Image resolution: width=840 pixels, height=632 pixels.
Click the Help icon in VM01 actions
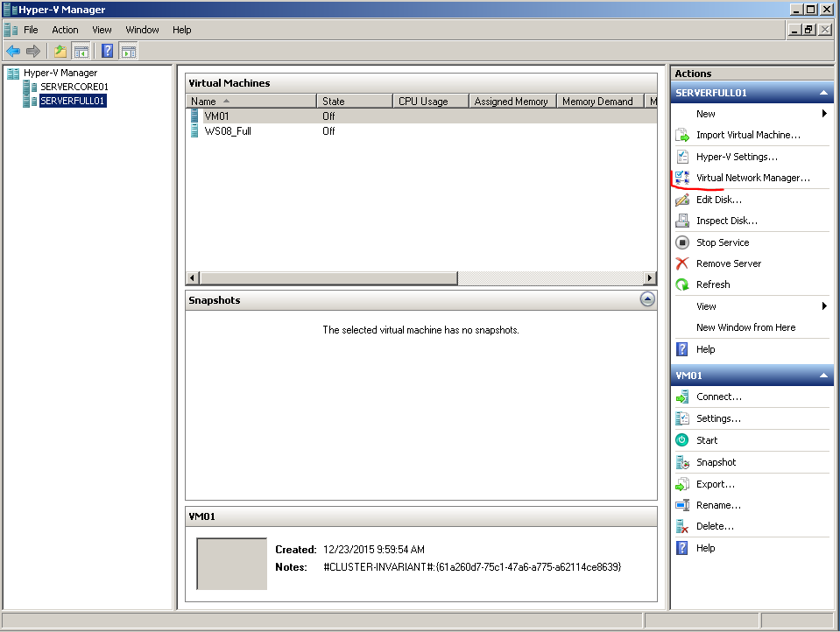click(x=682, y=548)
